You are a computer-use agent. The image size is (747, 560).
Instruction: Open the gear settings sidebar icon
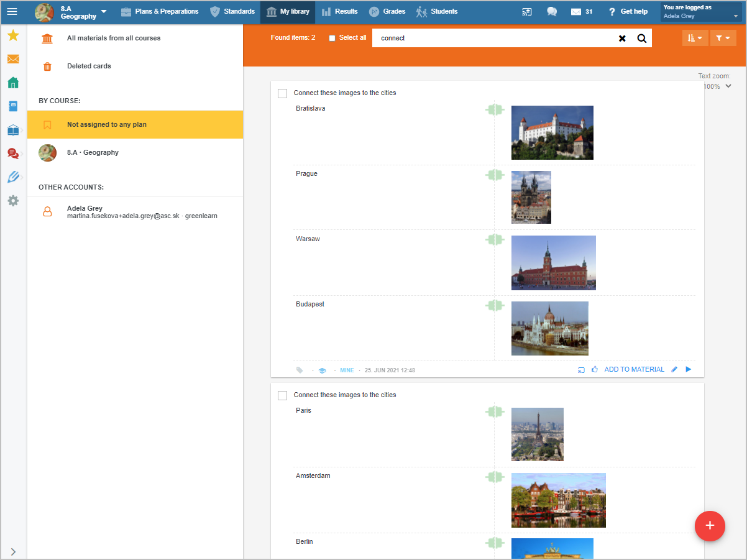13,201
